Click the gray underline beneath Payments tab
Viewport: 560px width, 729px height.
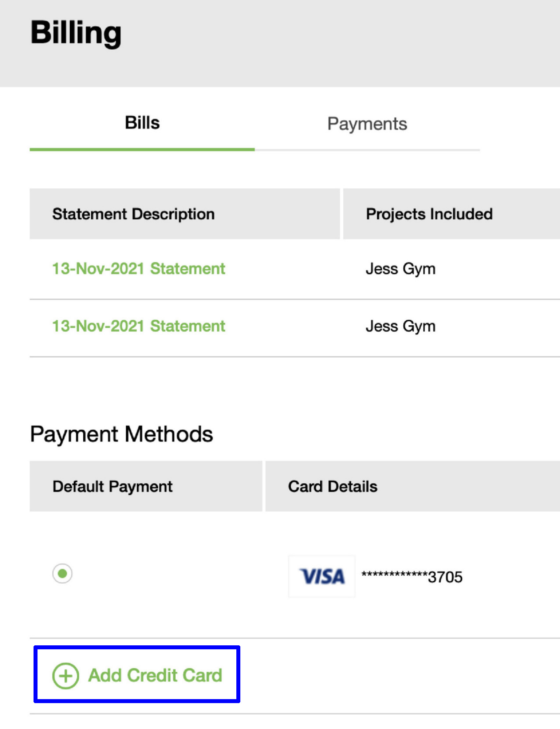[367, 150]
